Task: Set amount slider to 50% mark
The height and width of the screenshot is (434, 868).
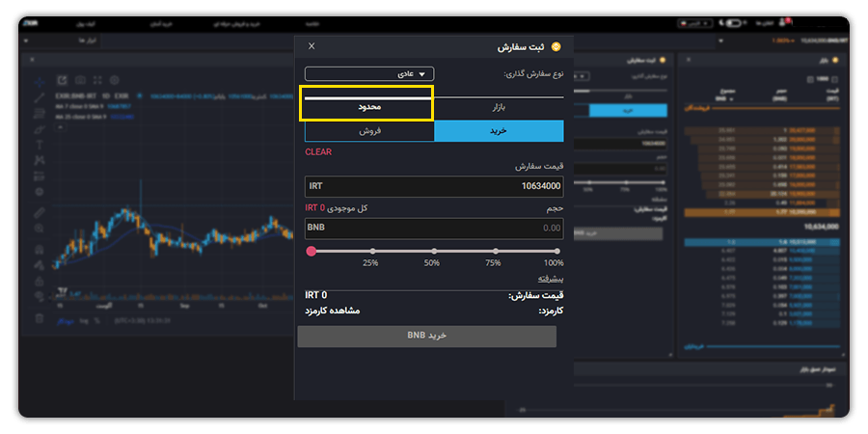Action: click(x=432, y=251)
